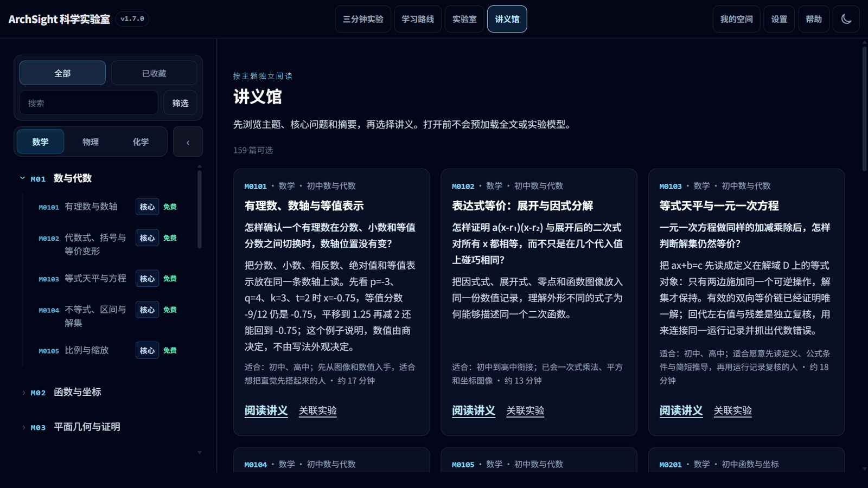Select M0104 不等式、区间与解集 tree item

tap(82, 316)
